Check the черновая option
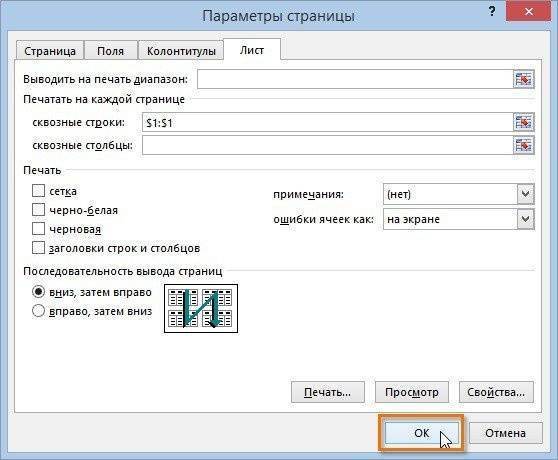This screenshot has width=558, height=460. (x=38, y=229)
